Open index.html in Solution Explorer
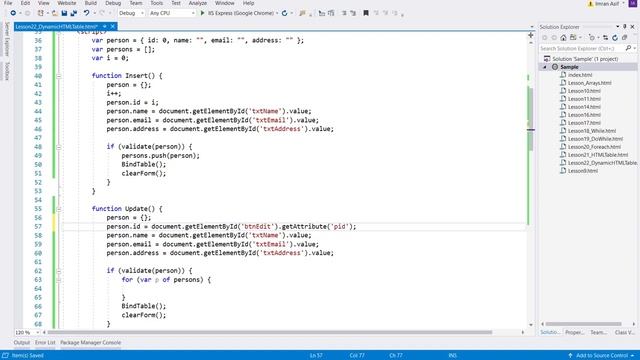The image size is (640, 360). [x=580, y=75]
